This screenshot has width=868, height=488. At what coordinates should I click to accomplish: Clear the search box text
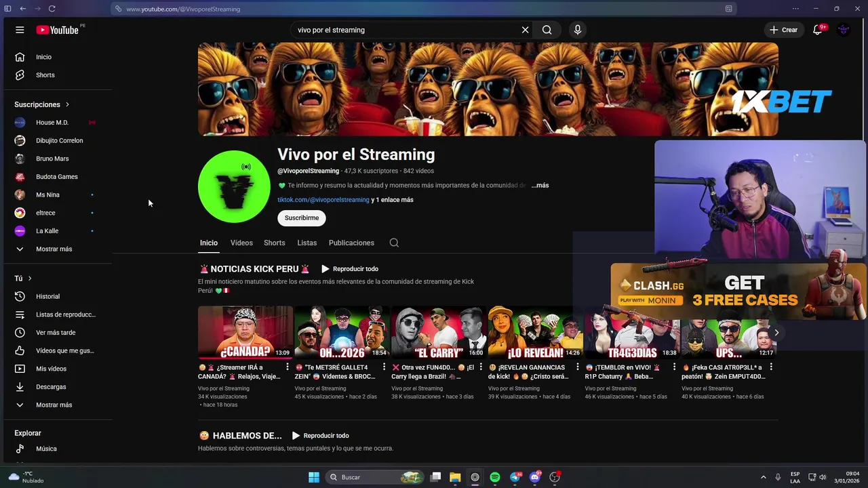pos(525,30)
